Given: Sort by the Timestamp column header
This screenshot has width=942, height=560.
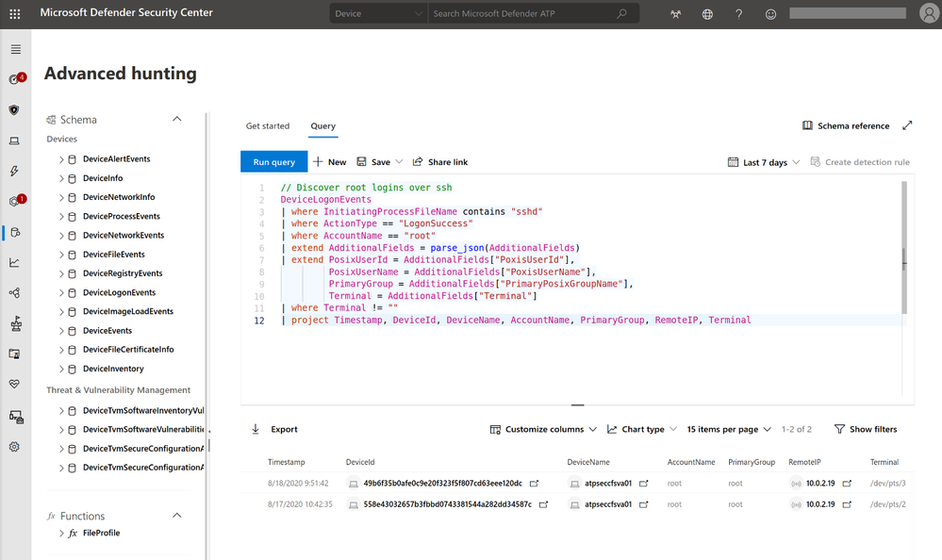Looking at the screenshot, I should [x=286, y=462].
